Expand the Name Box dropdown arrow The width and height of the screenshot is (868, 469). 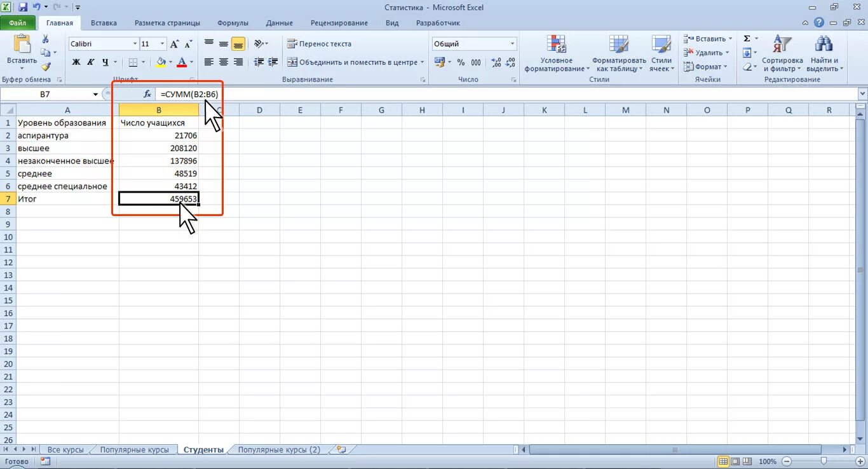tap(95, 94)
